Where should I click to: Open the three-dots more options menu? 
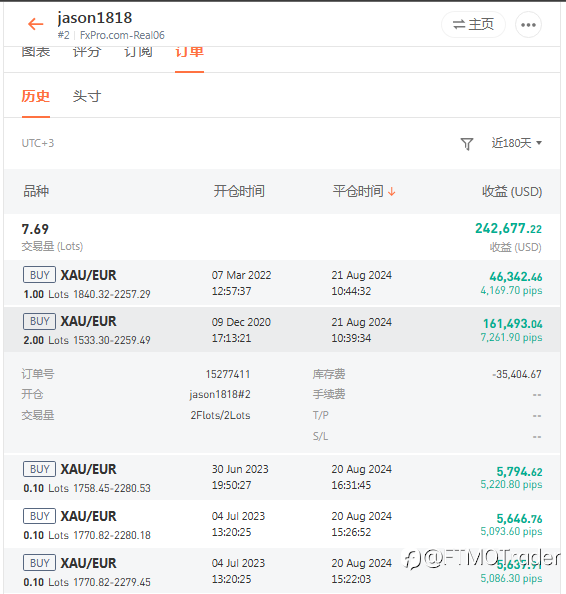click(528, 25)
